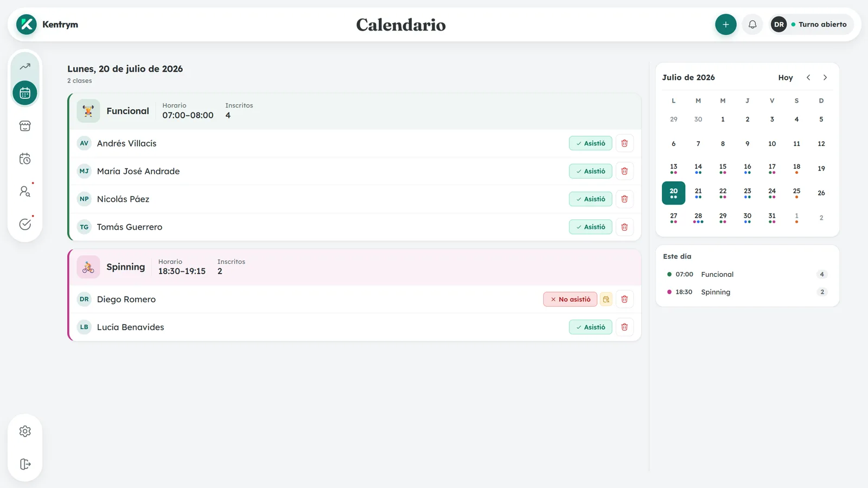
Task: Toggle Asistió for Andrés Villacís
Action: point(591,143)
